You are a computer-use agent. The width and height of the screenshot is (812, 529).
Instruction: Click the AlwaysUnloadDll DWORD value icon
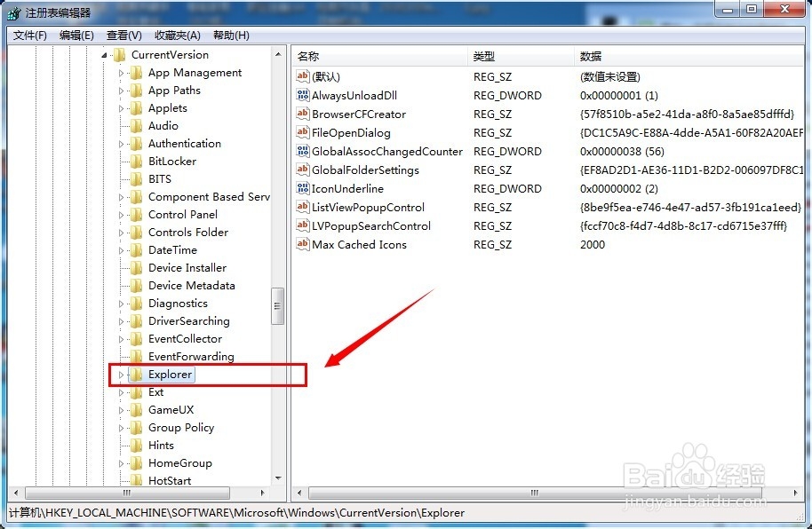point(302,95)
